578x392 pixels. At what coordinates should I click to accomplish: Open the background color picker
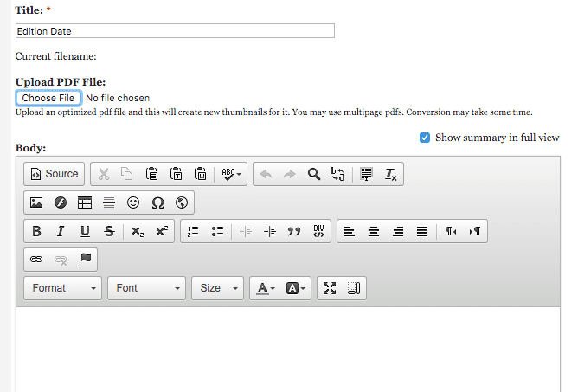coord(296,288)
